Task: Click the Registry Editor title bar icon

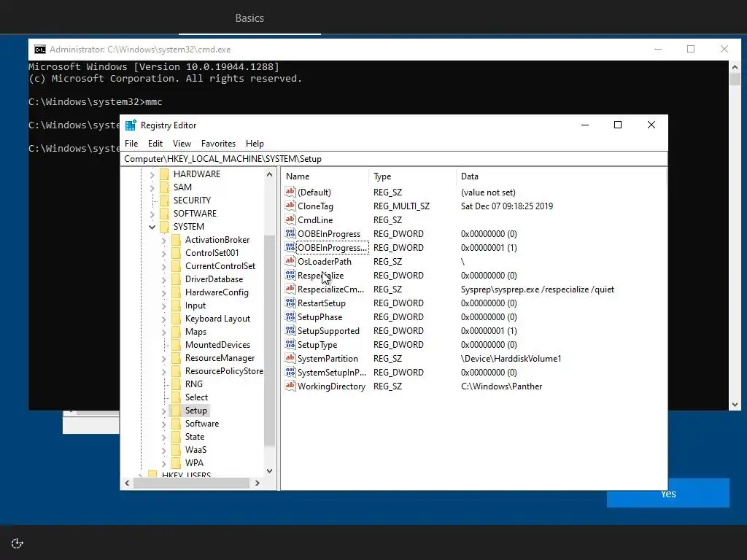Action: [131, 125]
